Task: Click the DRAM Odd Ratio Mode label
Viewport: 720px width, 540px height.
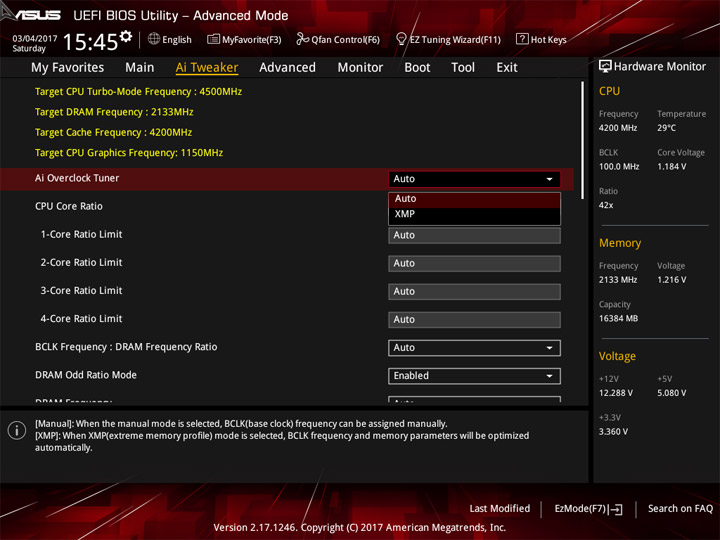Action: coord(86,375)
